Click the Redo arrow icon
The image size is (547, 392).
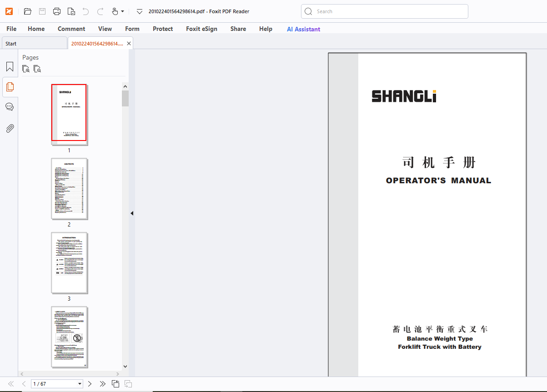(100, 11)
